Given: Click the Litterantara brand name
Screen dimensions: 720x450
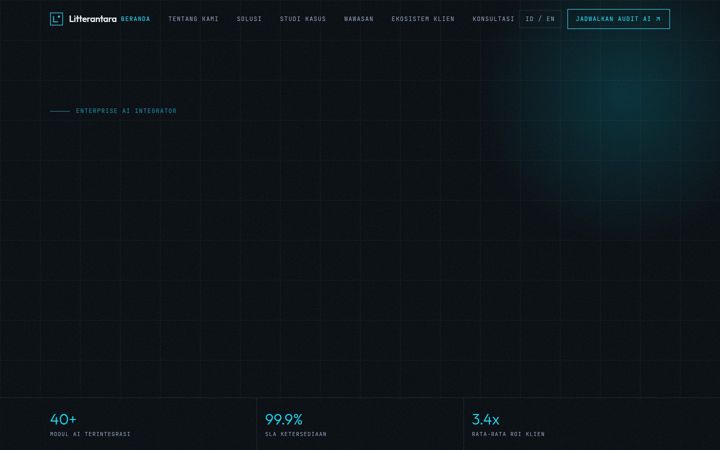Looking at the screenshot, I should point(93,19).
